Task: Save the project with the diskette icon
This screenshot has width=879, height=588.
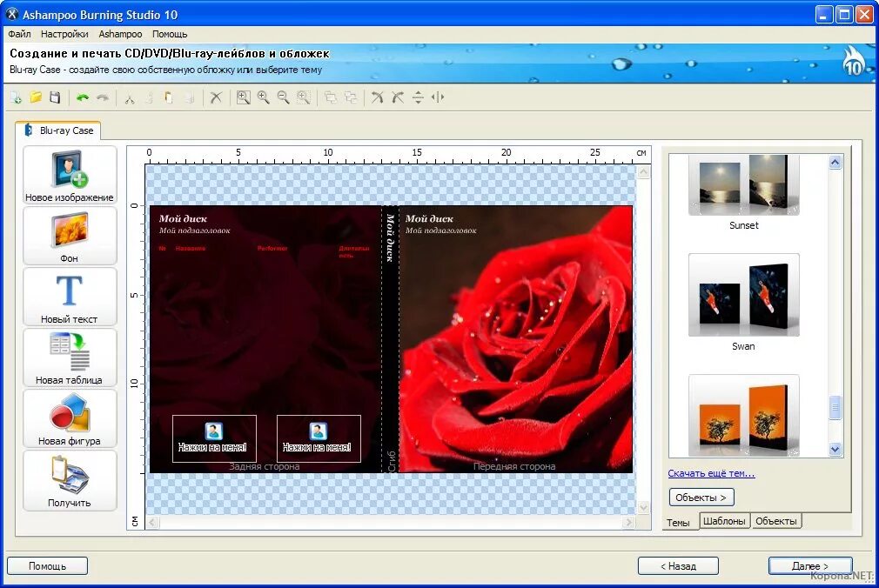Action: coord(54,97)
